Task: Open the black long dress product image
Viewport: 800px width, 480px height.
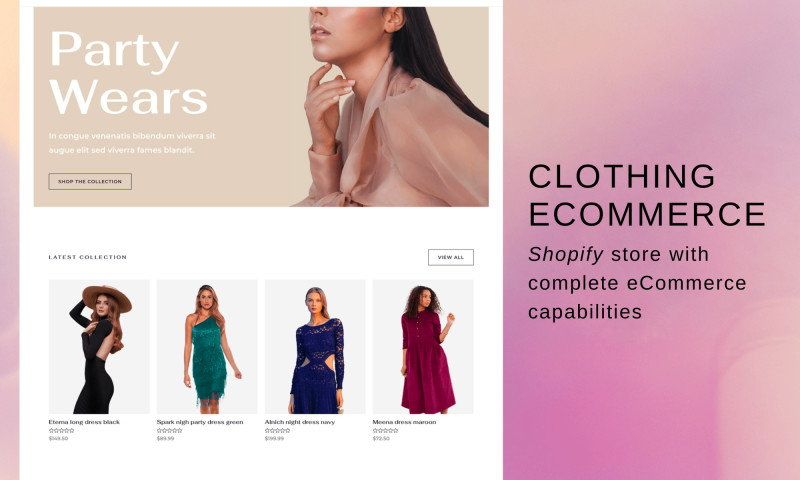Action: (x=99, y=346)
